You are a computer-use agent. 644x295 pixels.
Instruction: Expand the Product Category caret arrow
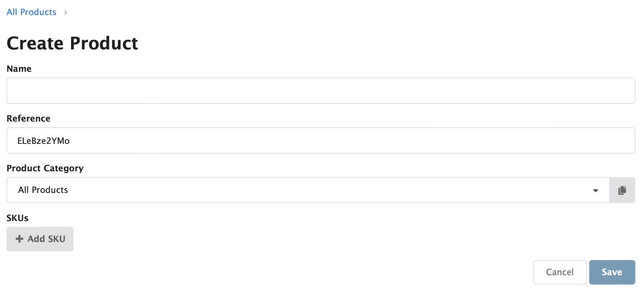(596, 190)
